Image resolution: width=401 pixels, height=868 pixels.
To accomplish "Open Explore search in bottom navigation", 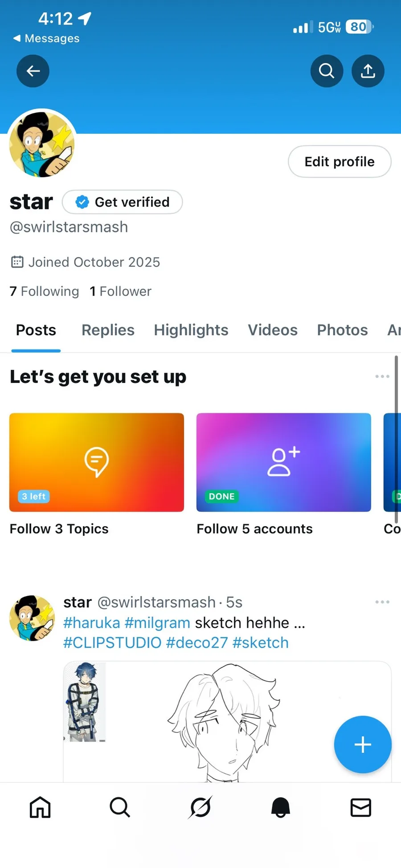I will 120,807.
